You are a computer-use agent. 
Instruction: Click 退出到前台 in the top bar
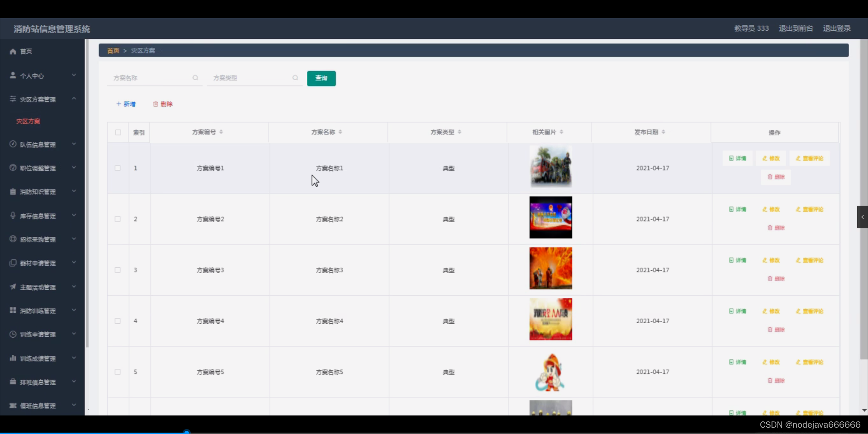point(796,28)
